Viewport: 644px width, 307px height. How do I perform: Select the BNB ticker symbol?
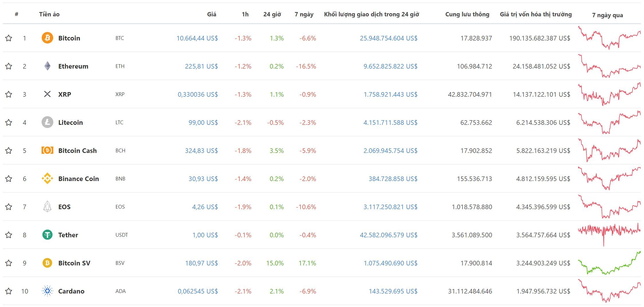coord(120,178)
